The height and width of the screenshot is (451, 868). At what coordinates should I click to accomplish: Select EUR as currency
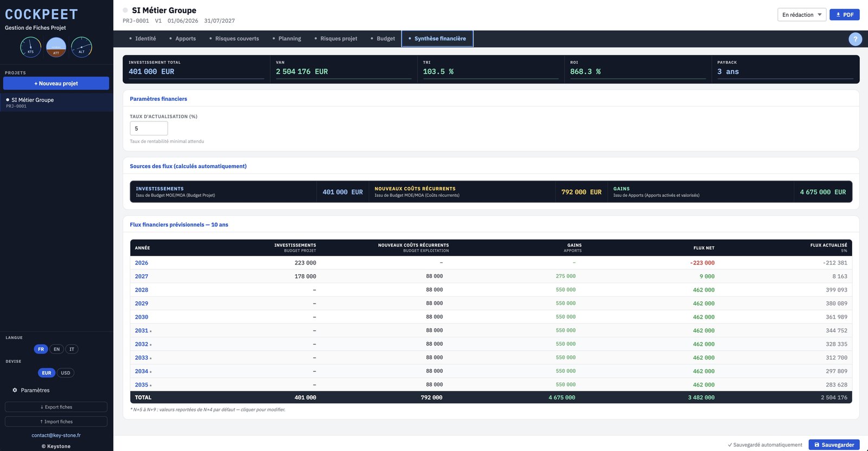[x=47, y=373]
